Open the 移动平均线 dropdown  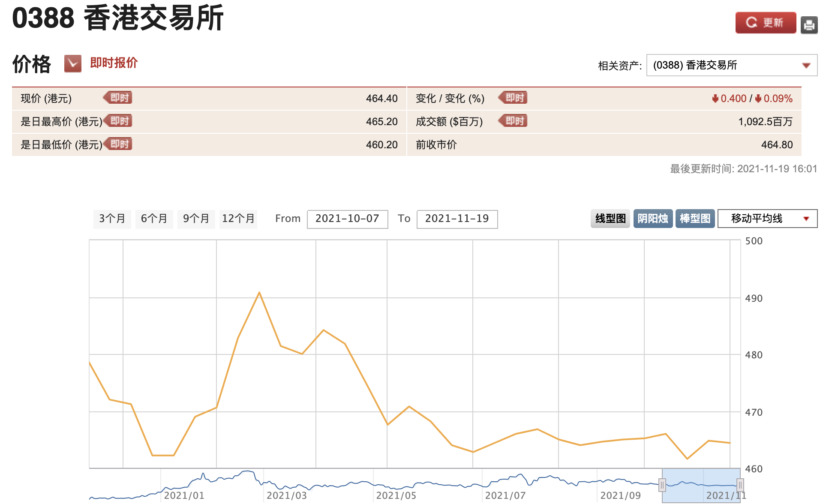pyautogui.click(x=767, y=219)
